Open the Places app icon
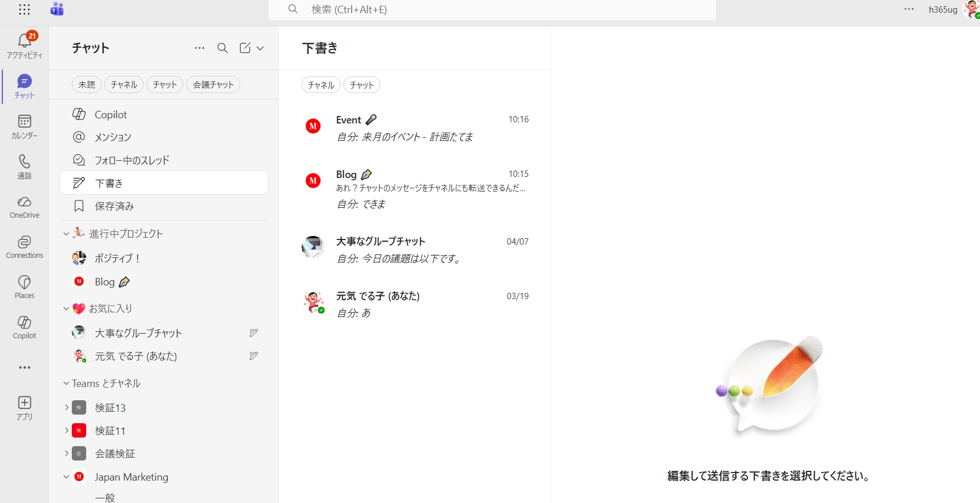This screenshot has height=503, width=980. (24, 283)
